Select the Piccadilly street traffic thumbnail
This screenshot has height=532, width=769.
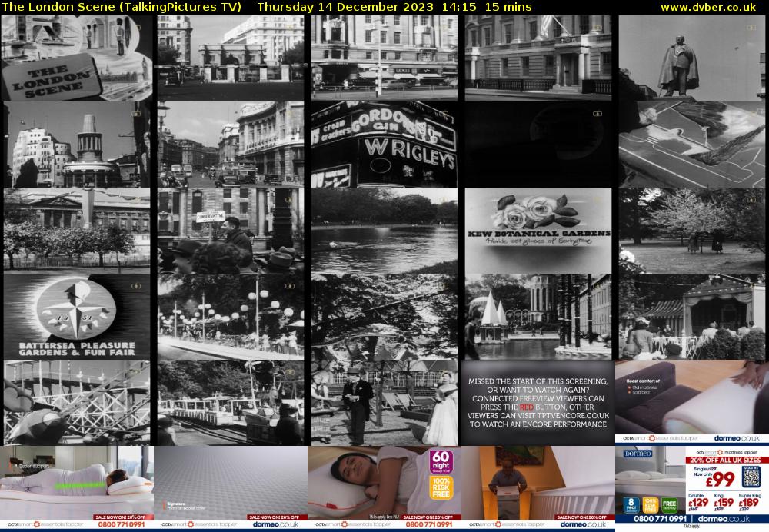231,145
